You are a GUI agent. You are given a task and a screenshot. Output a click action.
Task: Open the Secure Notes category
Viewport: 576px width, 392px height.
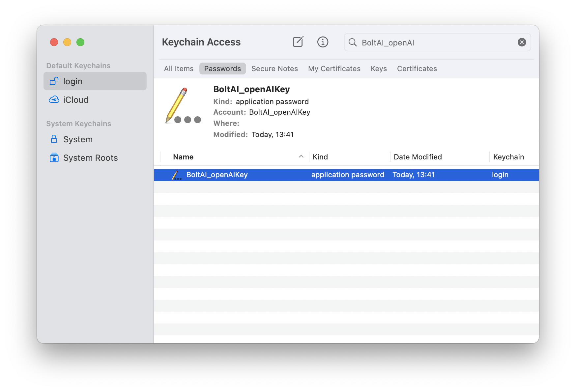pyautogui.click(x=274, y=69)
